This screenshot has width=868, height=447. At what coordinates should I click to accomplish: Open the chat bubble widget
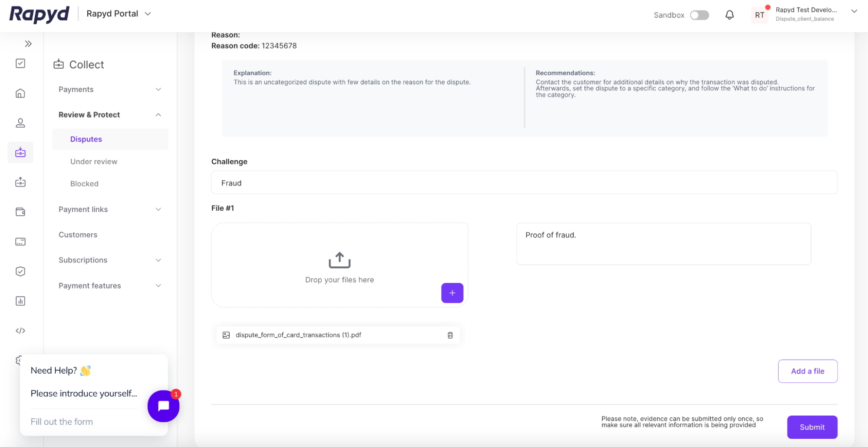click(163, 406)
